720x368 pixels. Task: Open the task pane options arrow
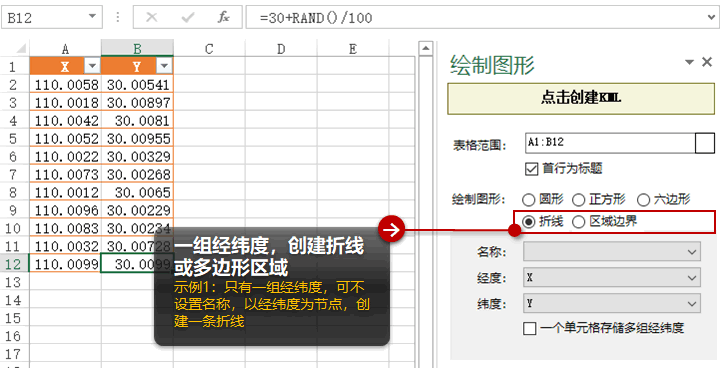tap(689, 62)
